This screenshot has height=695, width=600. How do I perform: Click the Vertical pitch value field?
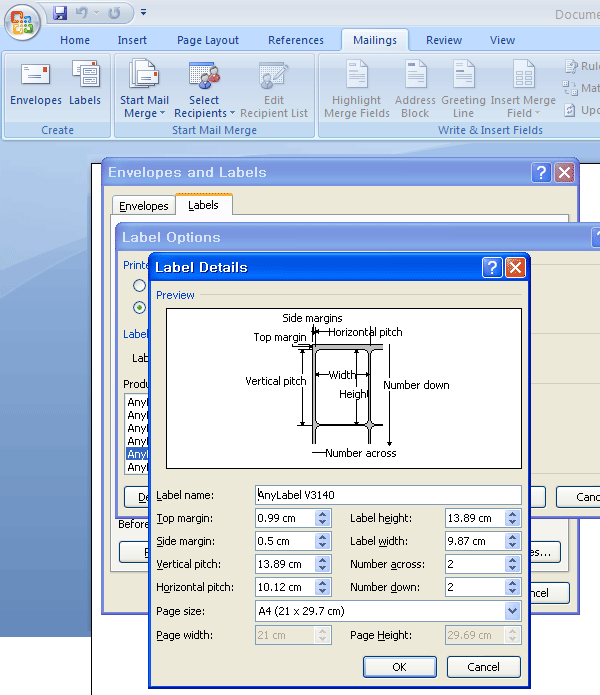(285, 564)
